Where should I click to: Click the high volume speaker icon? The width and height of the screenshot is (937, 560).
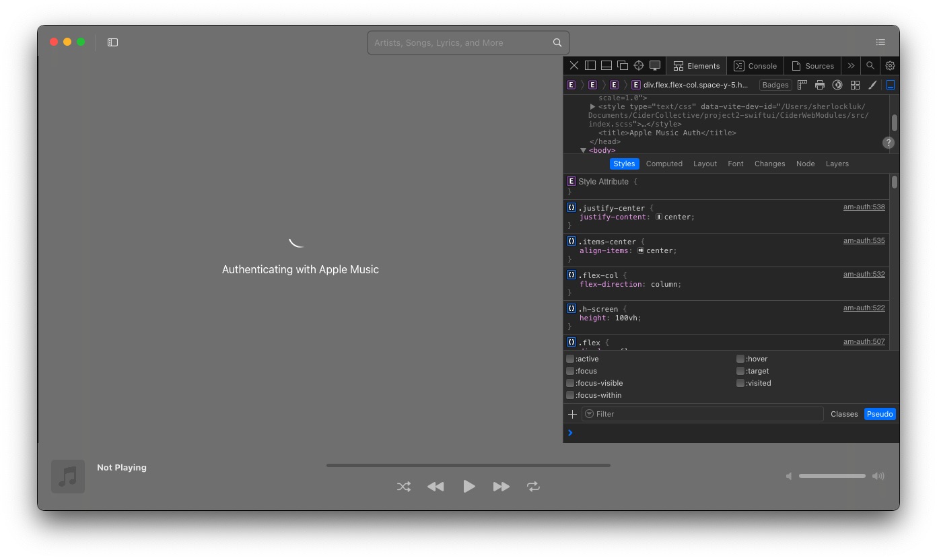tap(878, 477)
